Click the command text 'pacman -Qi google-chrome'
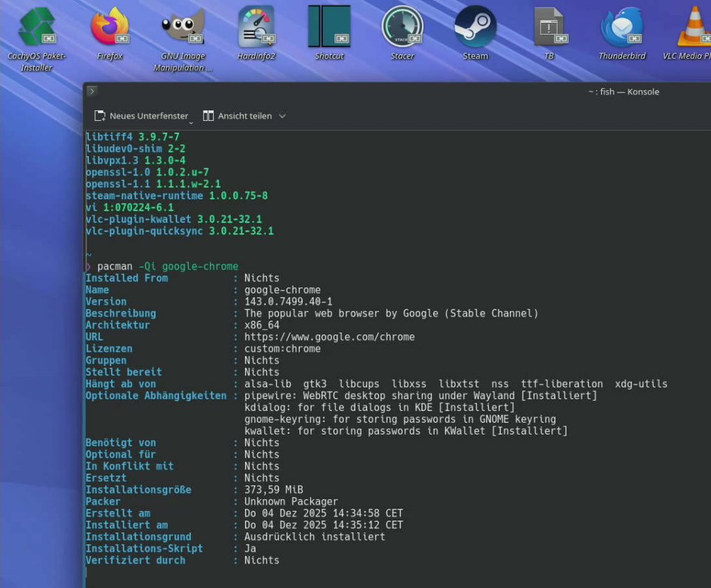711x588 pixels. 168,266
